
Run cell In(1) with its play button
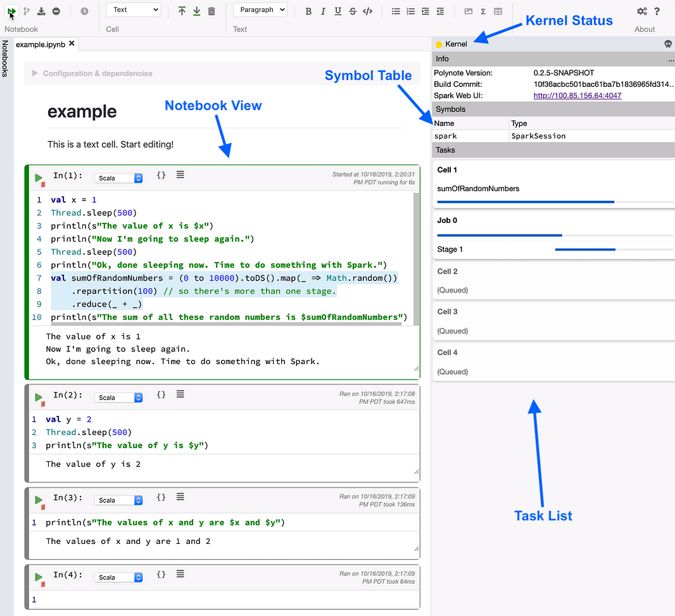click(39, 178)
